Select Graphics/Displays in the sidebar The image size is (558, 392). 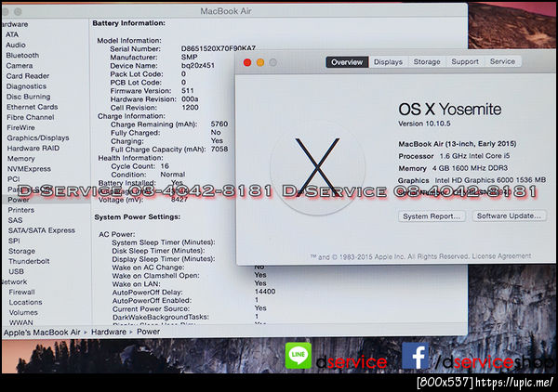coord(38,137)
